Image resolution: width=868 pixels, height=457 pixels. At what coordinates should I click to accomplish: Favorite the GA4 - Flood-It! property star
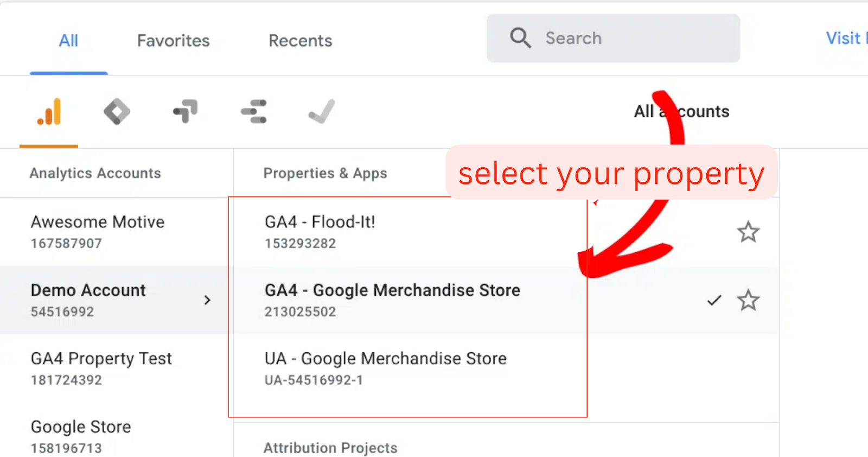coord(748,232)
